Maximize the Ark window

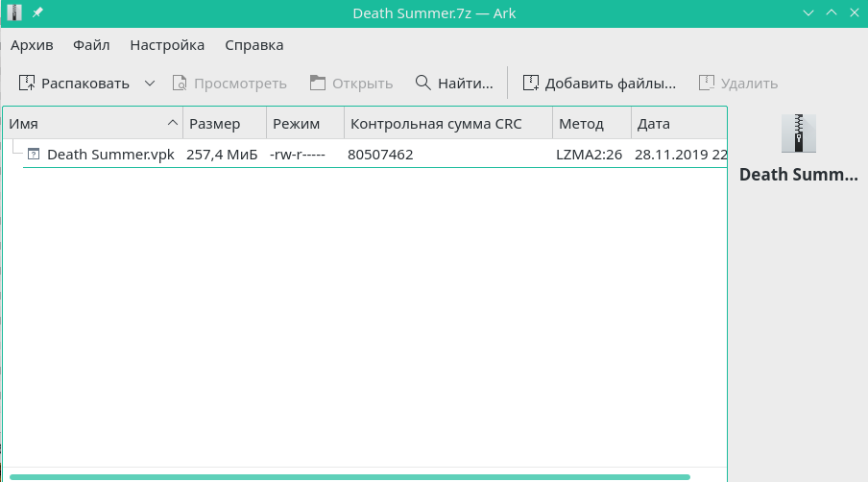[832, 12]
